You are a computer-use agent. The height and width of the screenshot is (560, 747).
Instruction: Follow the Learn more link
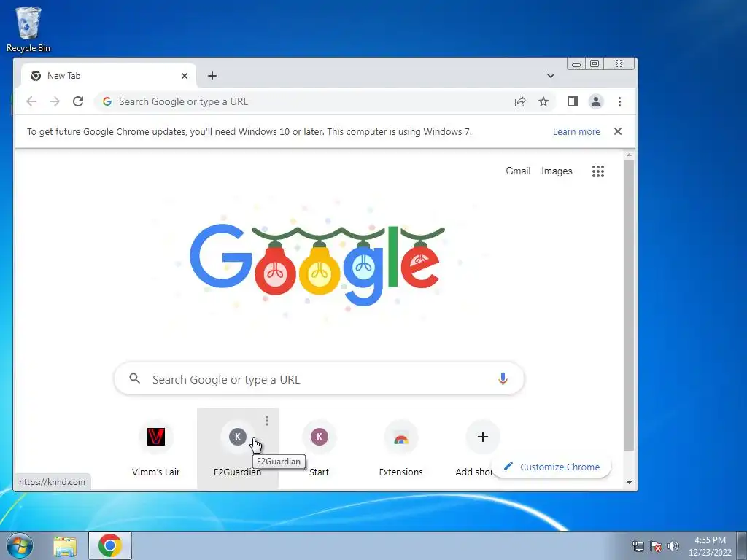point(576,132)
